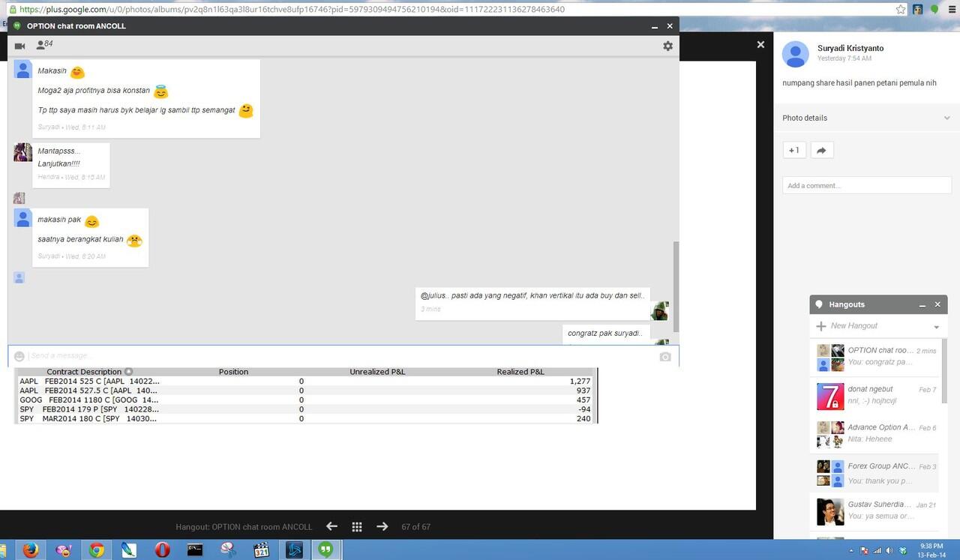Click the Unrealized P&L column header
Screen dimensions: 960x560
pyautogui.click(x=377, y=372)
